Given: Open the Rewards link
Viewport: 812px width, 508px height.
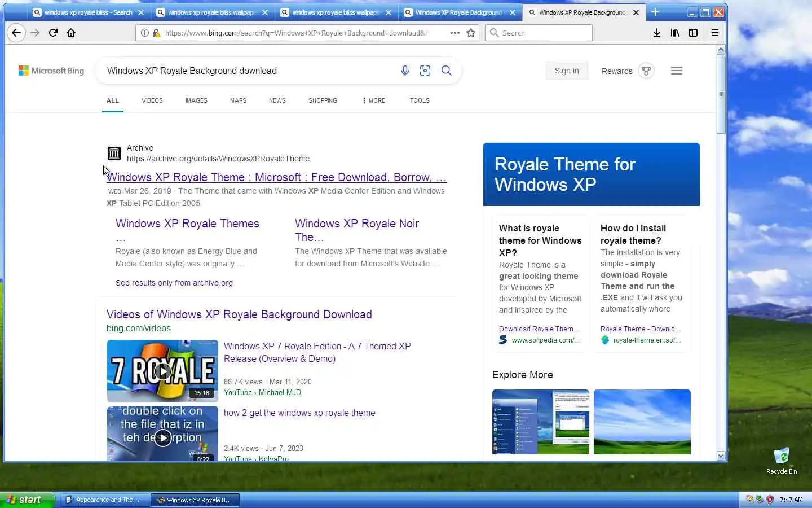Looking at the screenshot, I should 617,71.
